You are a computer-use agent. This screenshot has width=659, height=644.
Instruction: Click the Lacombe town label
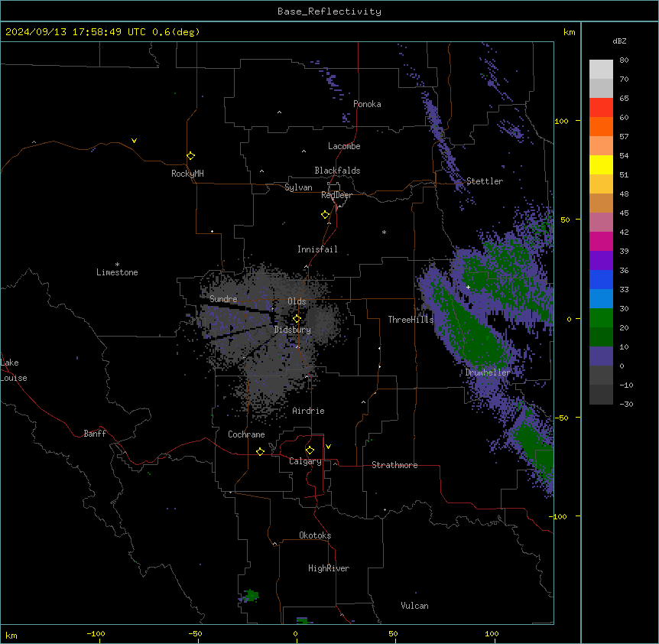click(344, 146)
